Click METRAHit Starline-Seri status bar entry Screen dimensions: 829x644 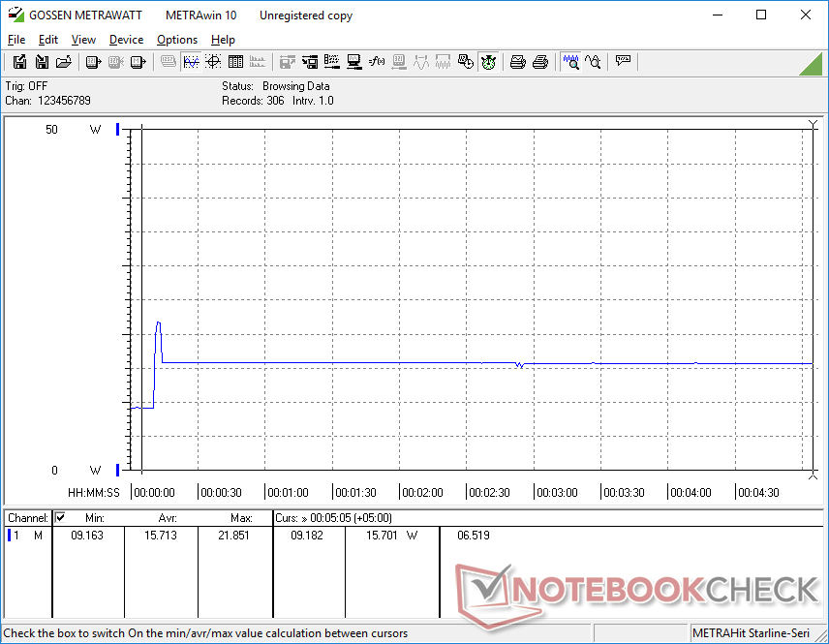[751, 633]
